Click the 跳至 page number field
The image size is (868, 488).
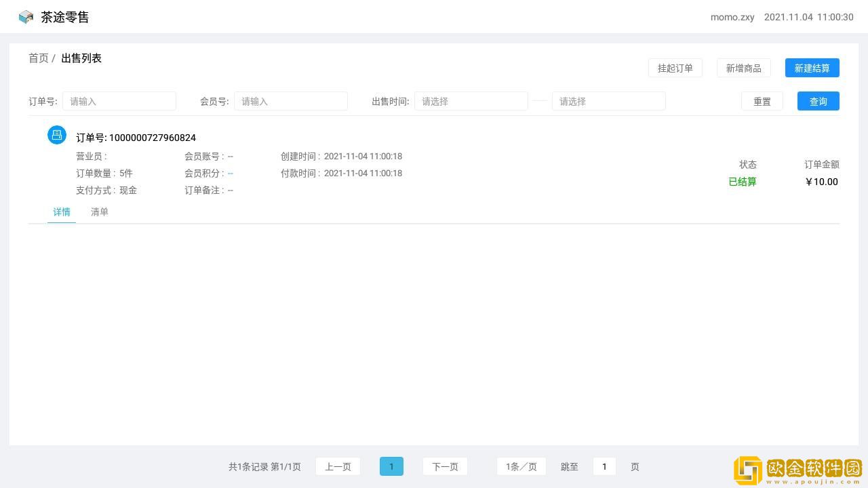tap(604, 466)
